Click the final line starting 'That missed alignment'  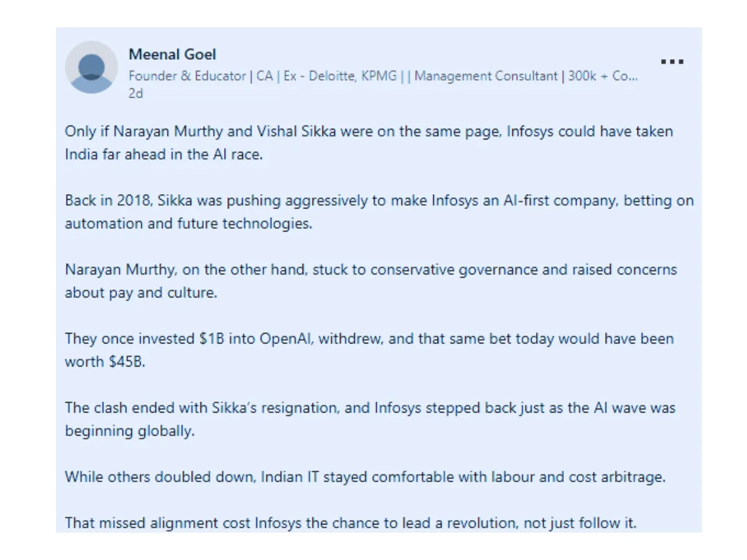coord(351,523)
